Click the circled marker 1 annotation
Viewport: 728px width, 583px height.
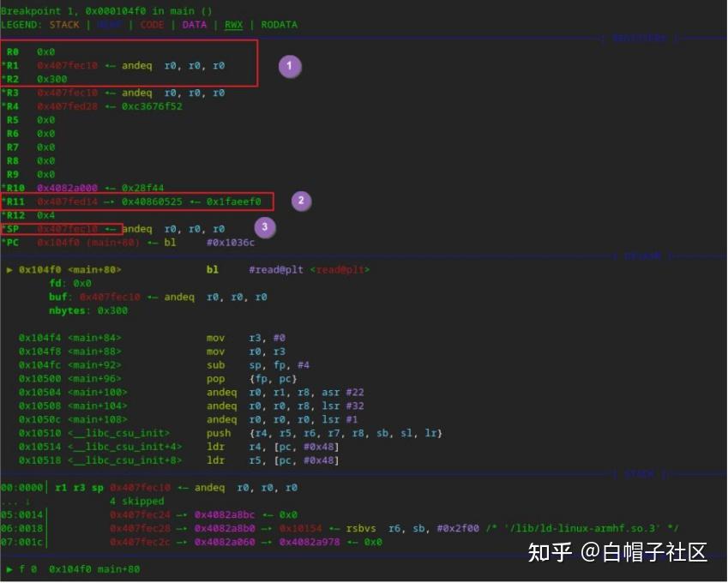click(x=290, y=66)
